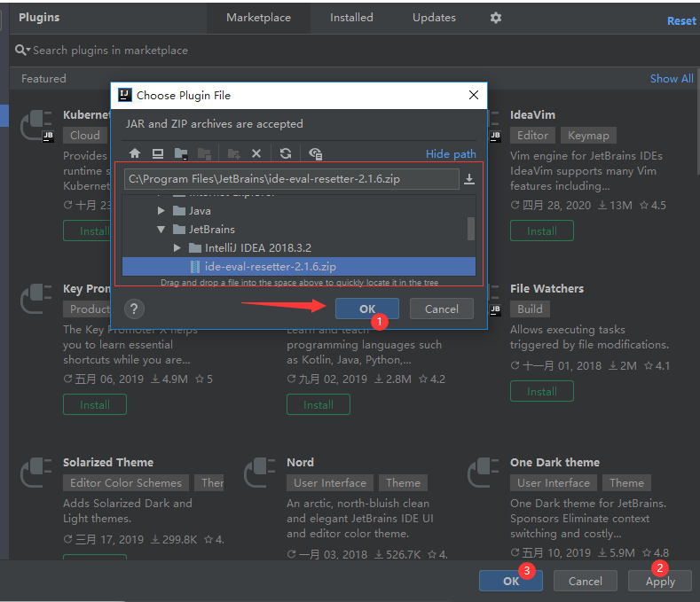The image size is (700, 602).
Task: Apply the settings changes
Action: click(660, 581)
